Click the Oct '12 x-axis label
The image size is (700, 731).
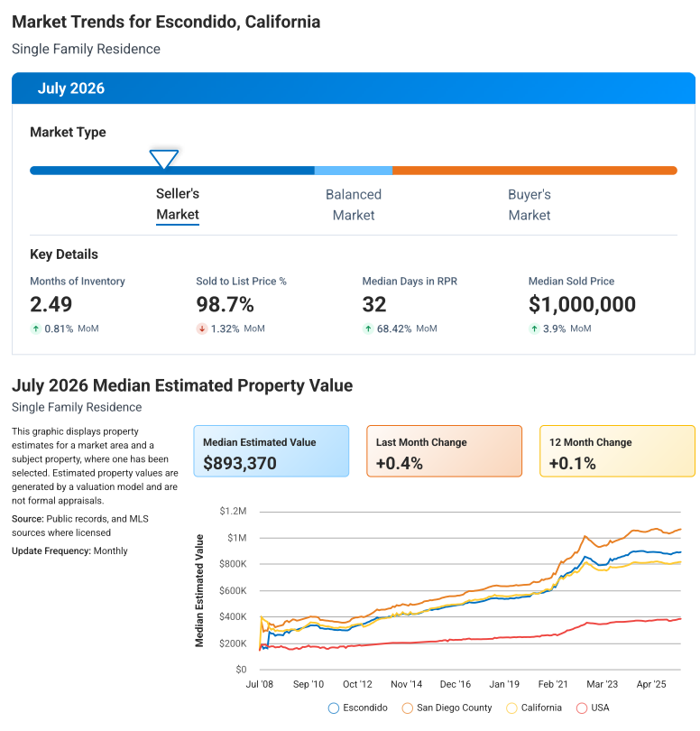357,684
